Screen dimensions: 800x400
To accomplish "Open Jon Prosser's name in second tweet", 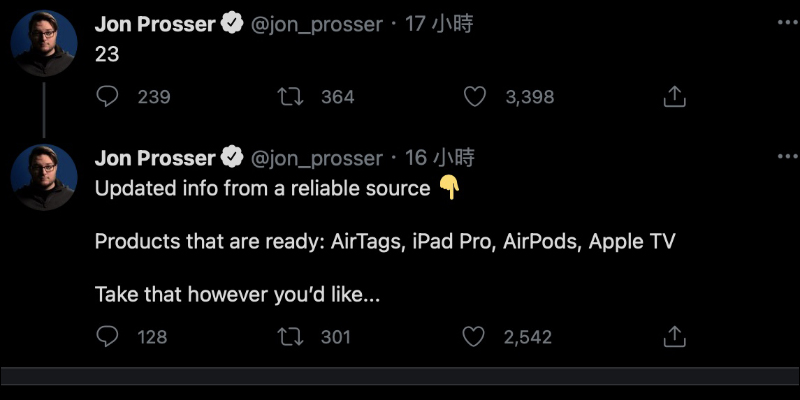I will click(x=155, y=158).
